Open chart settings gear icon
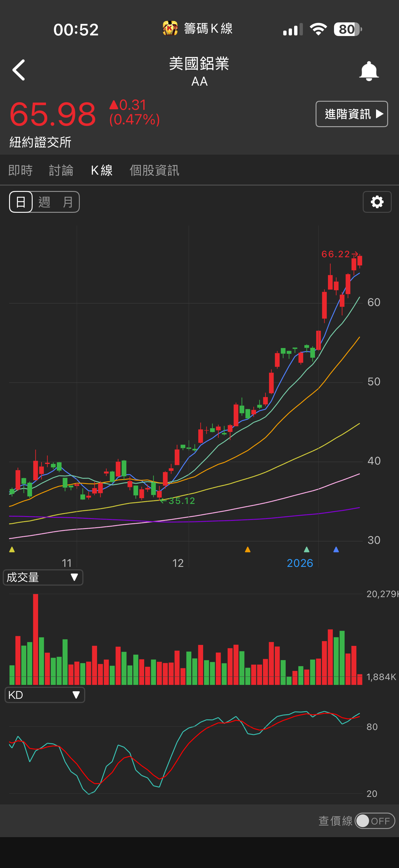399x868 pixels. pyautogui.click(x=377, y=202)
